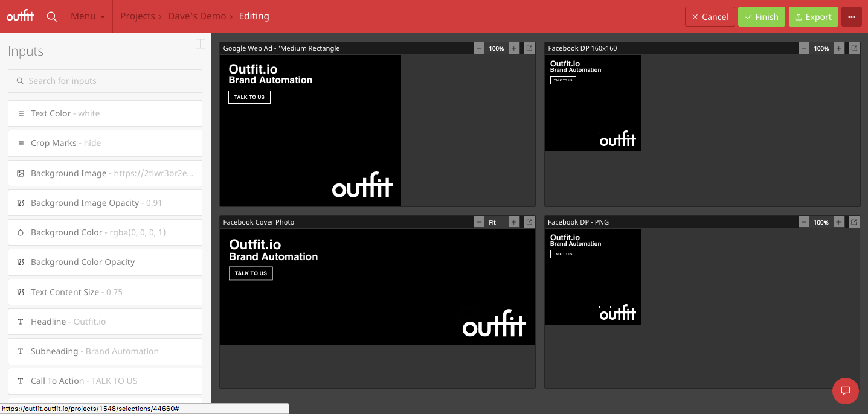
Task: Zoom out Facebook Cover Photo preview
Action: [x=479, y=222]
